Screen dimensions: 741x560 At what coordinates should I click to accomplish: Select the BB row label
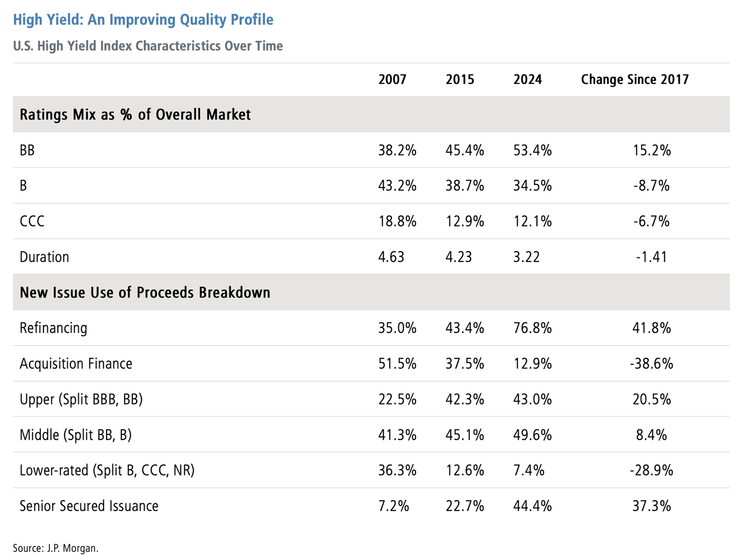point(27,151)
